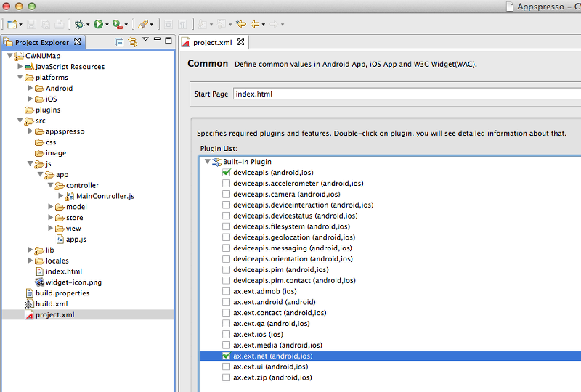Enable deviceapis.deviceinteraction plugin
Screen dimensions: 581x392
(x=226, y=205)
